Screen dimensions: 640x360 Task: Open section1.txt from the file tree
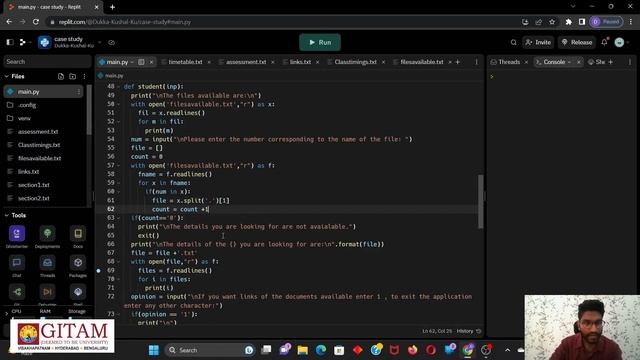[x=33, y=185]
